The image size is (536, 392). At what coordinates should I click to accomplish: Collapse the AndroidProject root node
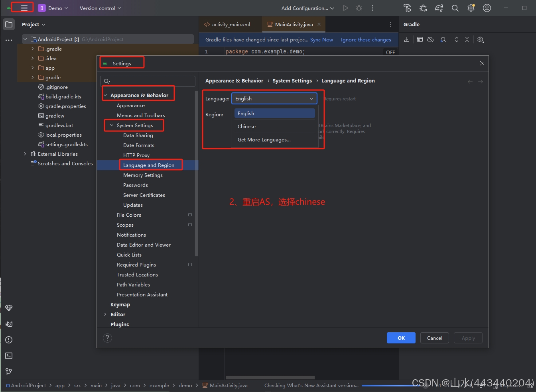pos(25,39)
